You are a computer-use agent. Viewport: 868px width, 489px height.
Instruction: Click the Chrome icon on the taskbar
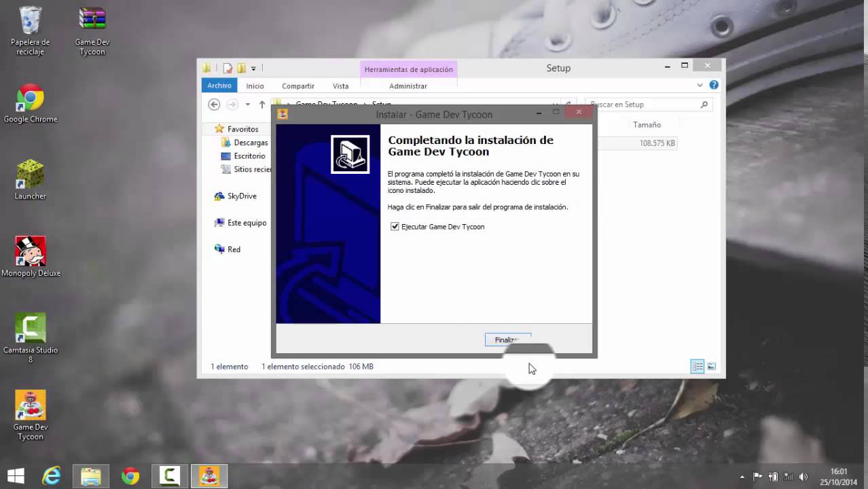point(130,476)
